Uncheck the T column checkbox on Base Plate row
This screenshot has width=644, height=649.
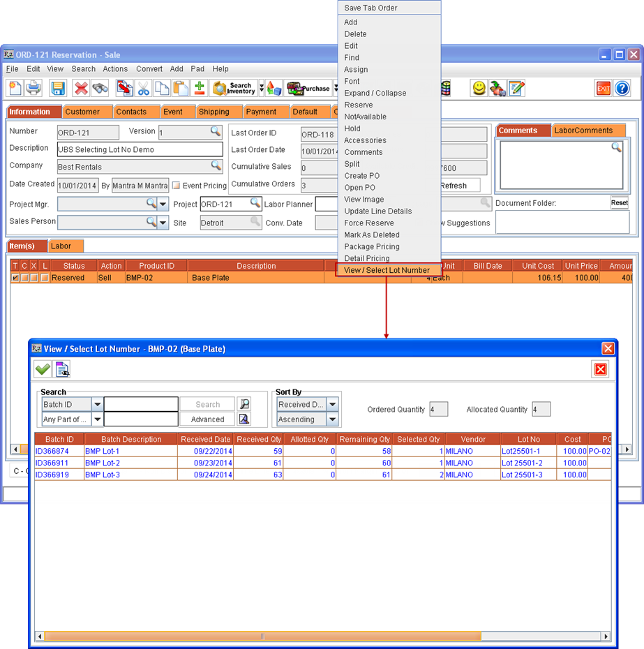15,278
